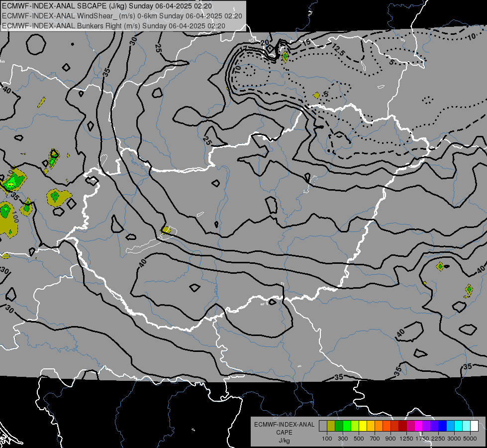The image size is (487, 448).
Task: Select the pure yellow legend swatch
Action: pyautogui.click(x=363, y=426)
